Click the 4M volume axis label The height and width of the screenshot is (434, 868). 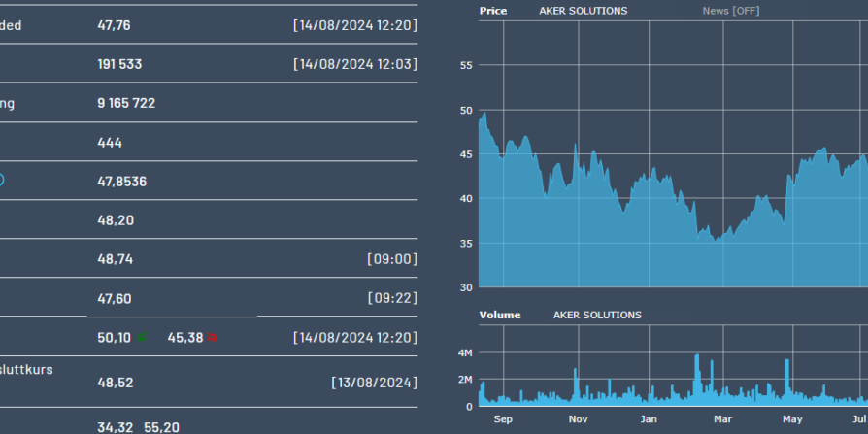[x=465, y=352]
